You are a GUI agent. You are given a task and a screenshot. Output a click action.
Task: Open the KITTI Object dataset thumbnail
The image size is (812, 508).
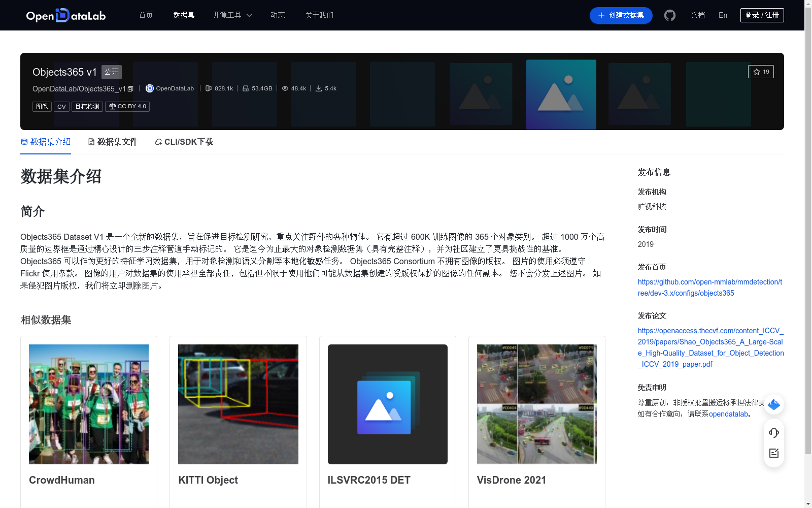(238, 404)
